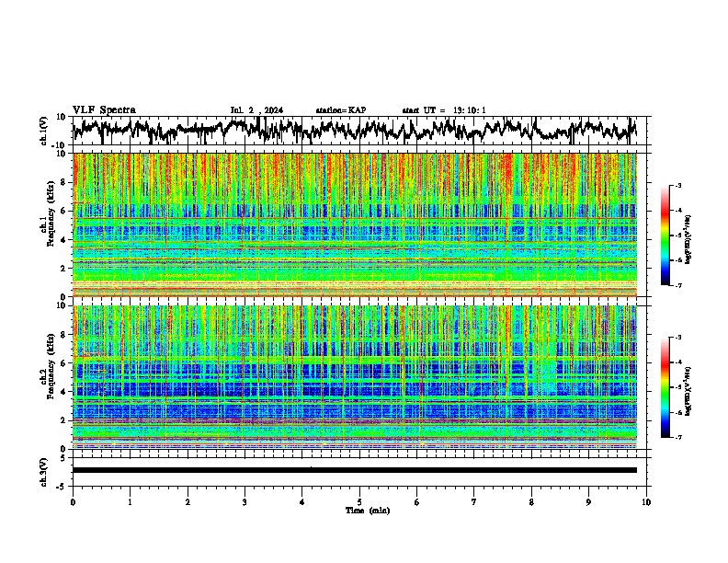Click the ch.2 spectrogram color scale bar
728x563 pixels.
[x=665, y=387]
